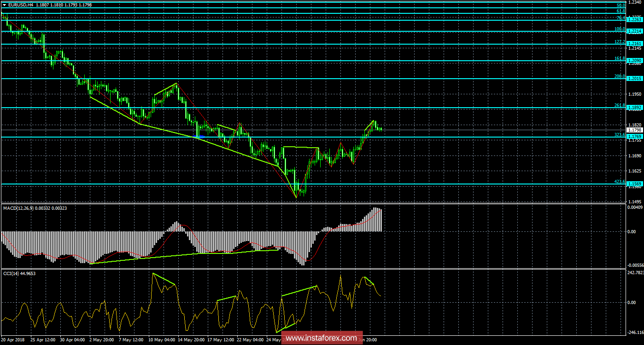Select the 200.0 Fibonacci level label
The height and width of the screenshot is (345, 644).
[620, 76]
